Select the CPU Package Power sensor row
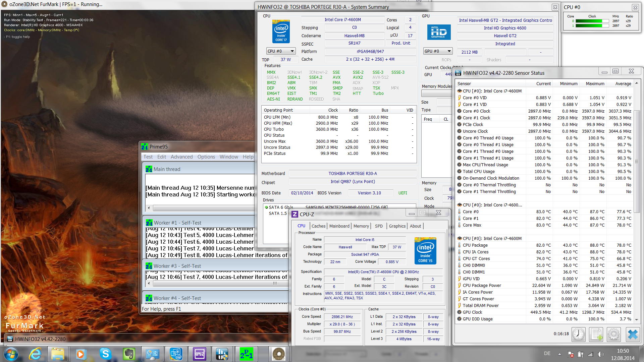Viewport: 644px width, 362px height. point(544,285)
